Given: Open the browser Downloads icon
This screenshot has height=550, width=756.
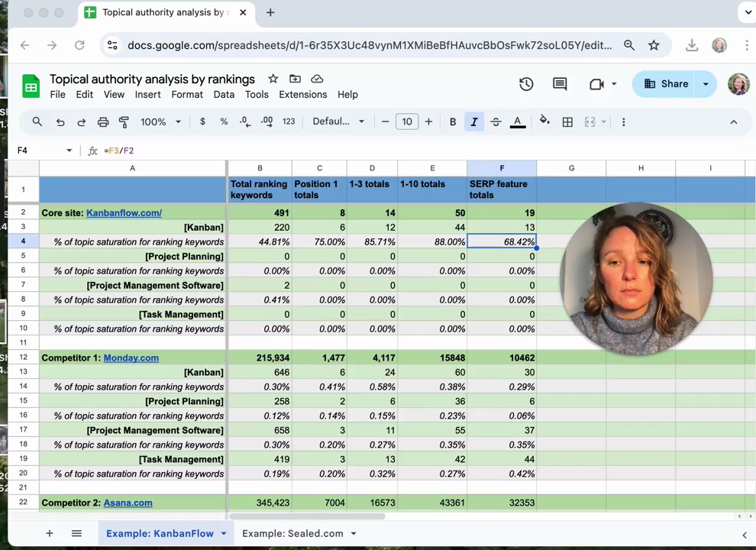Looking at the screenshot, I should 692,45.
